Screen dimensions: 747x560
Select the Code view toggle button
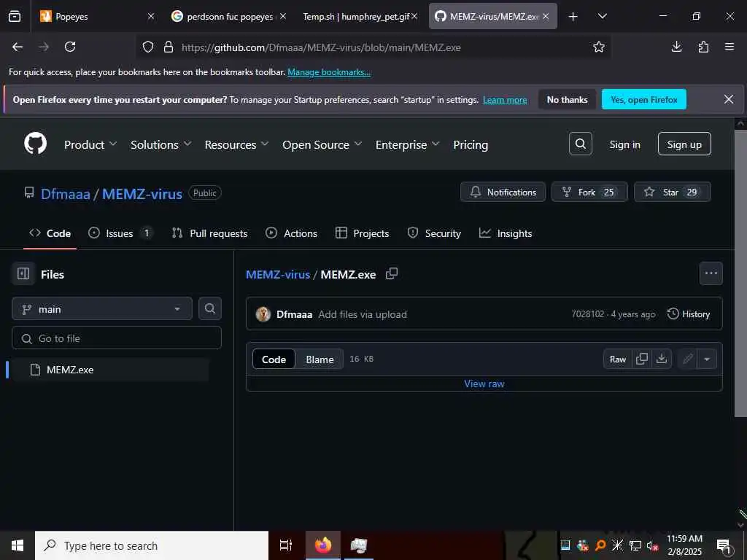click(274, 359)
